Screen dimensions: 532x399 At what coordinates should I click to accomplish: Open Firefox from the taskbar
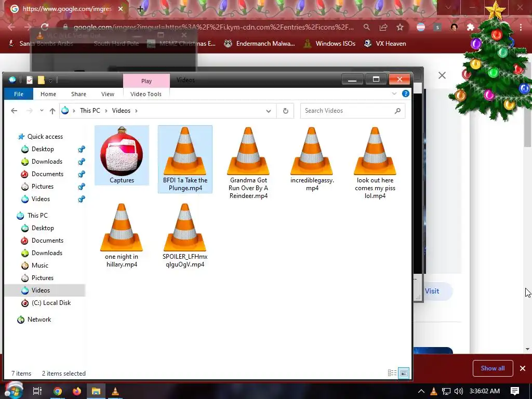click(77, 391)
